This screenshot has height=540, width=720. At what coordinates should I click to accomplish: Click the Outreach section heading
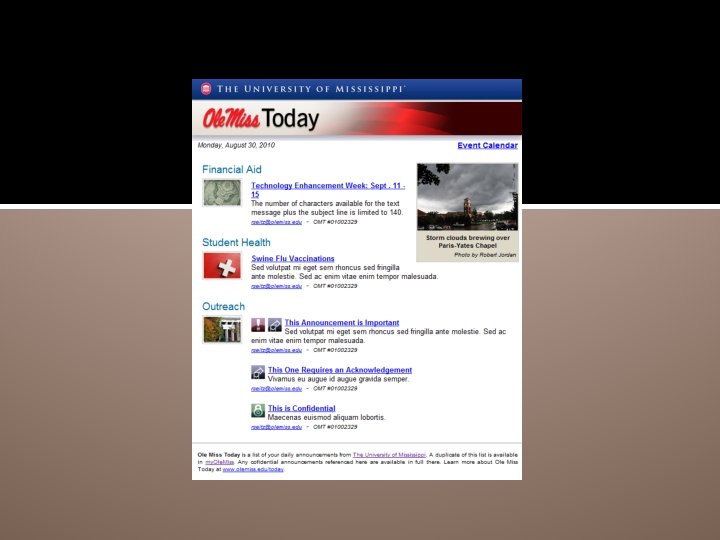pyautogui.click(x=224, y=306)
